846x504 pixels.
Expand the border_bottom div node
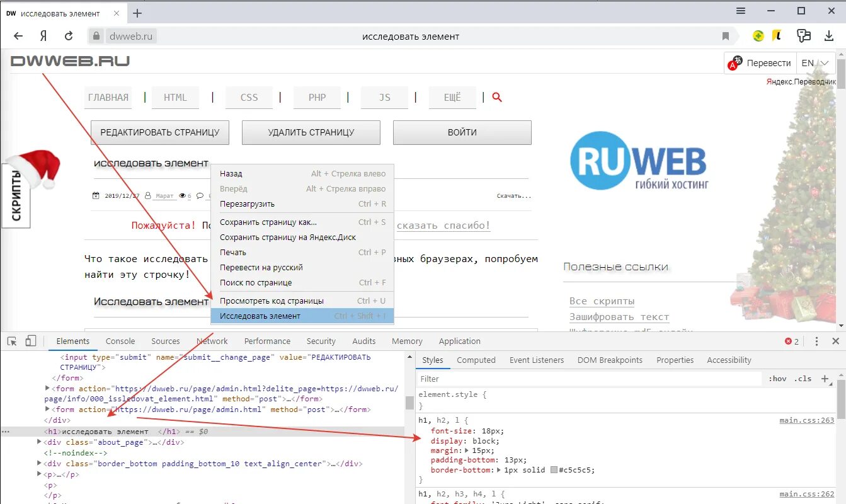(40, 464)
